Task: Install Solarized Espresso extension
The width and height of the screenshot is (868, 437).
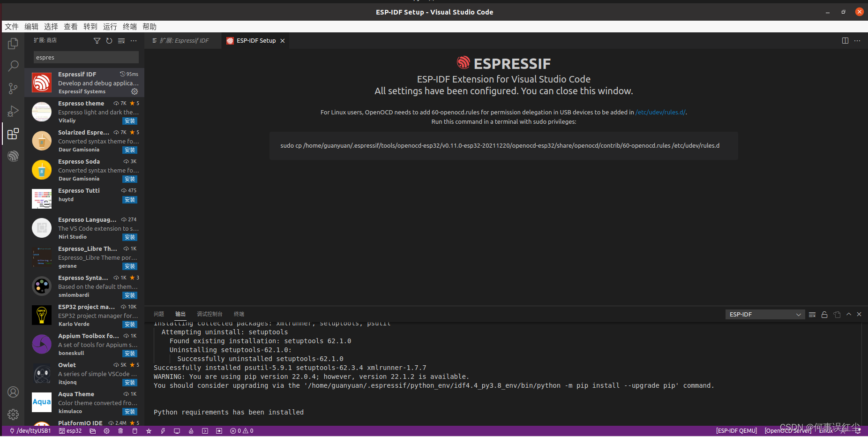Action: [130, 150]
